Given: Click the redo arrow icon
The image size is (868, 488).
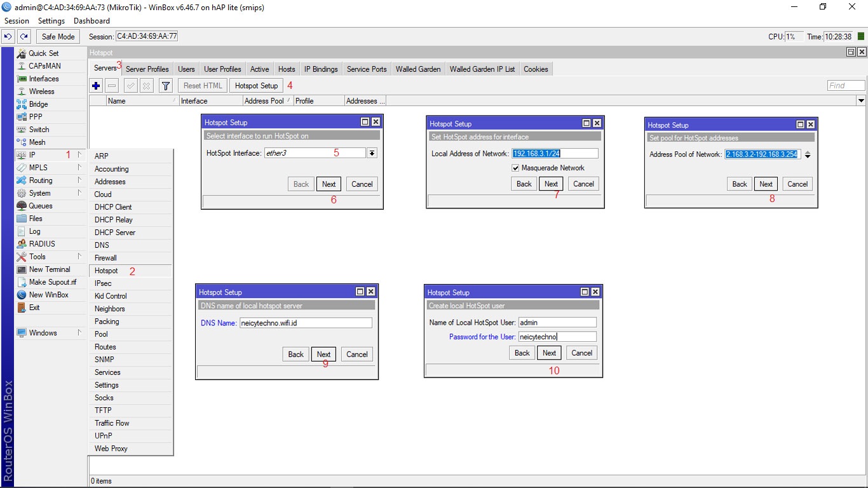Looking at the screenshot, I should 24,37.
